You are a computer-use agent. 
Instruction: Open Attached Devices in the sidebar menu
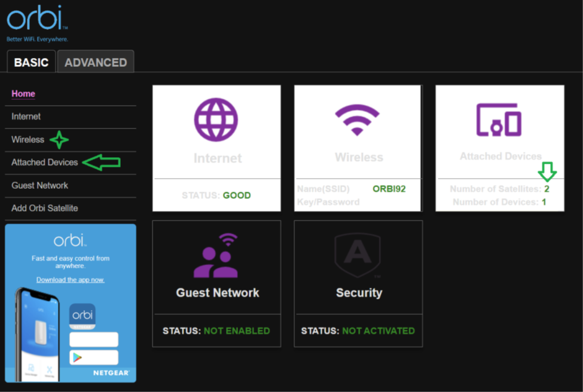tap(45, 163)
